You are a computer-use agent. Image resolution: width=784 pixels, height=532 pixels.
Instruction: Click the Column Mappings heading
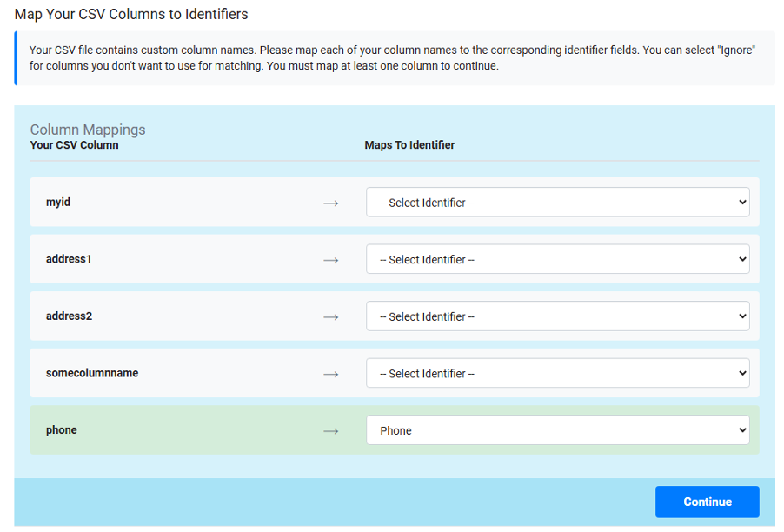pyautogui.click(x=88, y=130)
